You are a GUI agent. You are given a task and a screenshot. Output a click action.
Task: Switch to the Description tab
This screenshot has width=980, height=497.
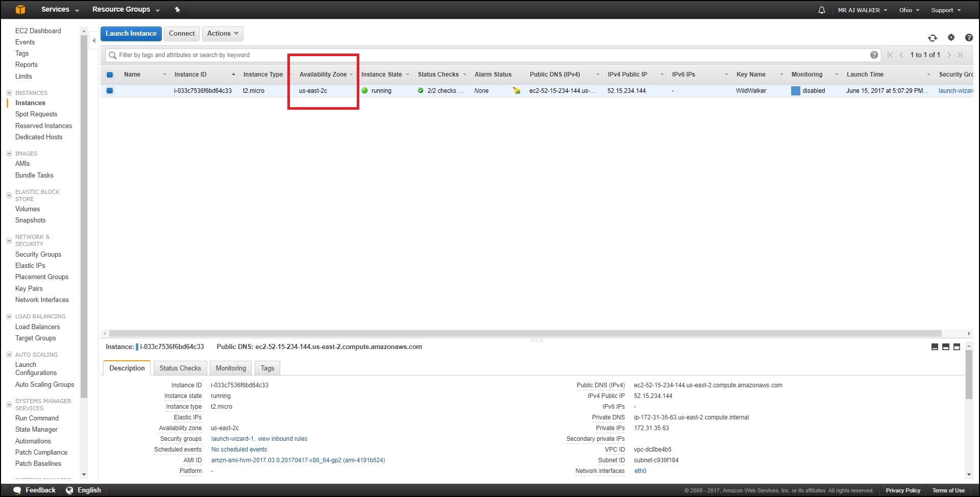pyautogui.click(x=127, y=368)
